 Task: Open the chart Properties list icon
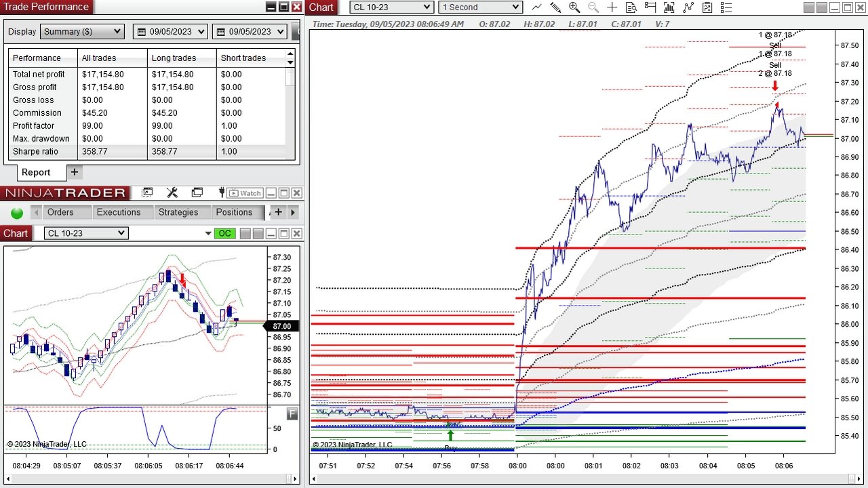point(726,7)
